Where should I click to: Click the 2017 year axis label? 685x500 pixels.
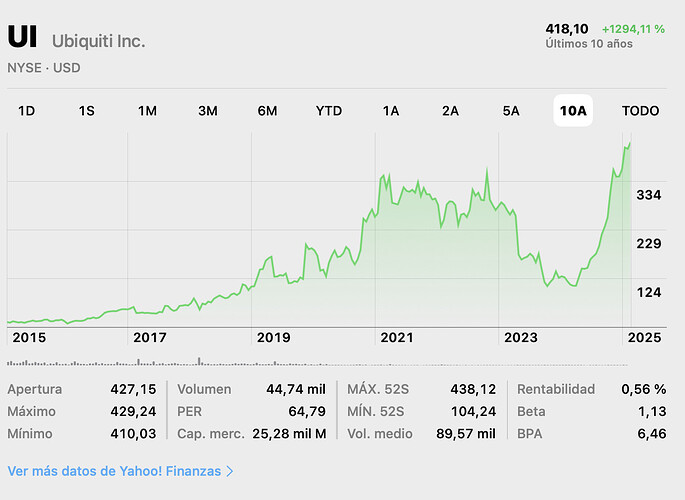click(x=150, y=338)
